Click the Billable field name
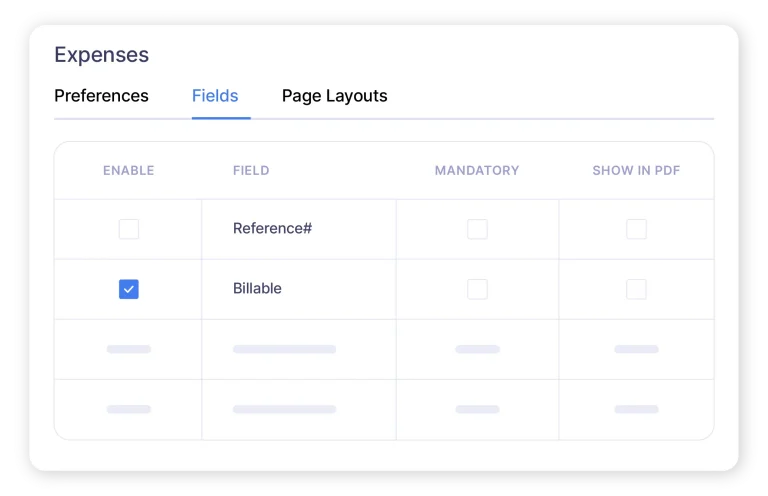This screenshot has width=768, height=496. (x=257, y=288)
